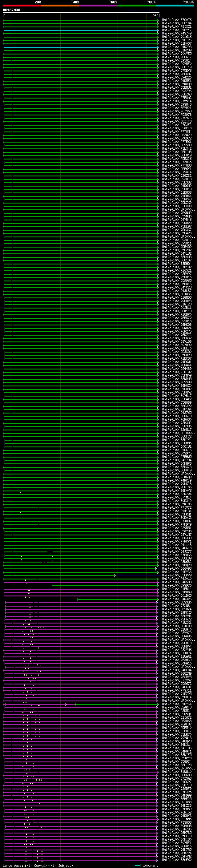
Task: Open hit UniRef100_B7G0T6
Action: click(176, 20)
